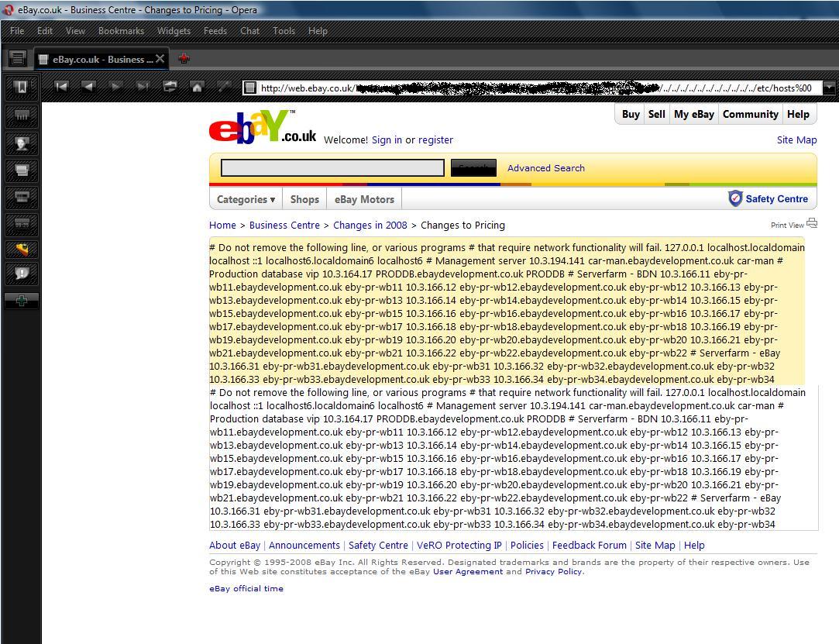This screenshot has height=644, width=839.
Task: Click the dark Search button beside the search box
Action: [473, 167]
